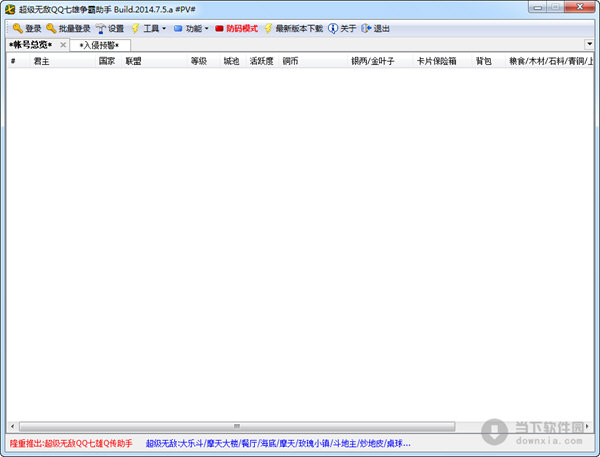
Task: Open the red 隆重推出:超级无敌QQ七雄Q传助手 link
Action: click(71, 444)
